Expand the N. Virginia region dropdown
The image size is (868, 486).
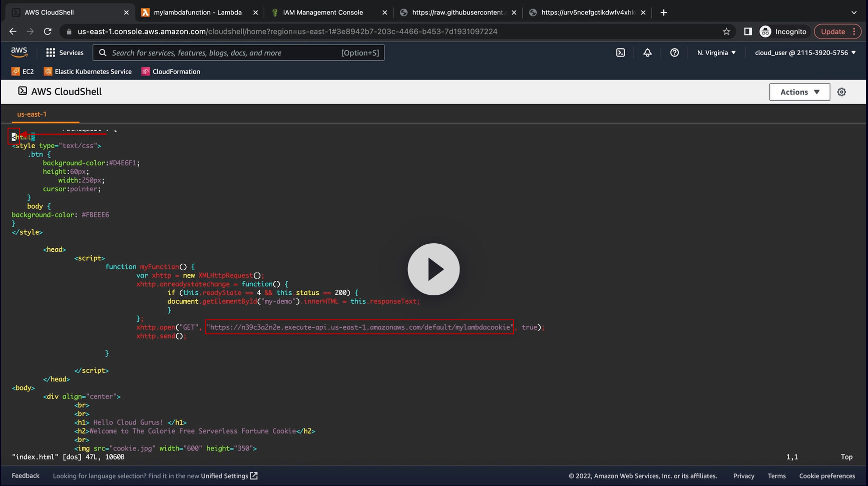pyautogui.click(x=716, y=53)
